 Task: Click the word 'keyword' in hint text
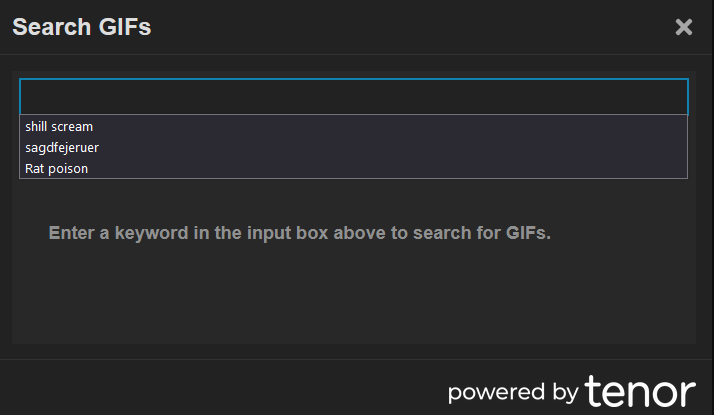coord(151,233)
